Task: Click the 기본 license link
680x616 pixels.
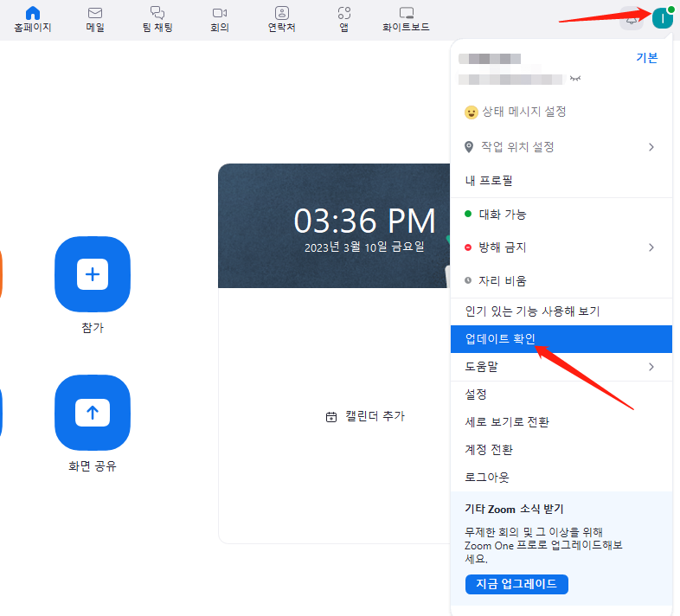Action: pos(646,58)
